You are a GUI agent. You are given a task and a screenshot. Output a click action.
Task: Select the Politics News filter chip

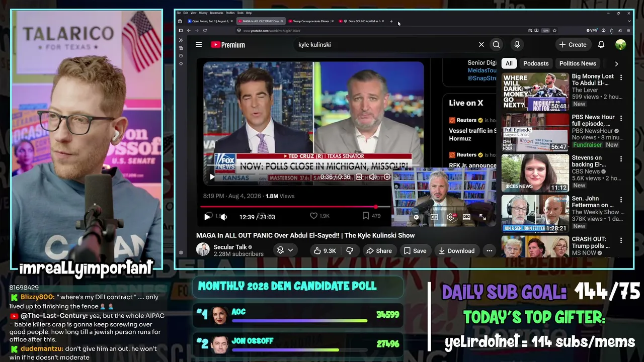578,63
